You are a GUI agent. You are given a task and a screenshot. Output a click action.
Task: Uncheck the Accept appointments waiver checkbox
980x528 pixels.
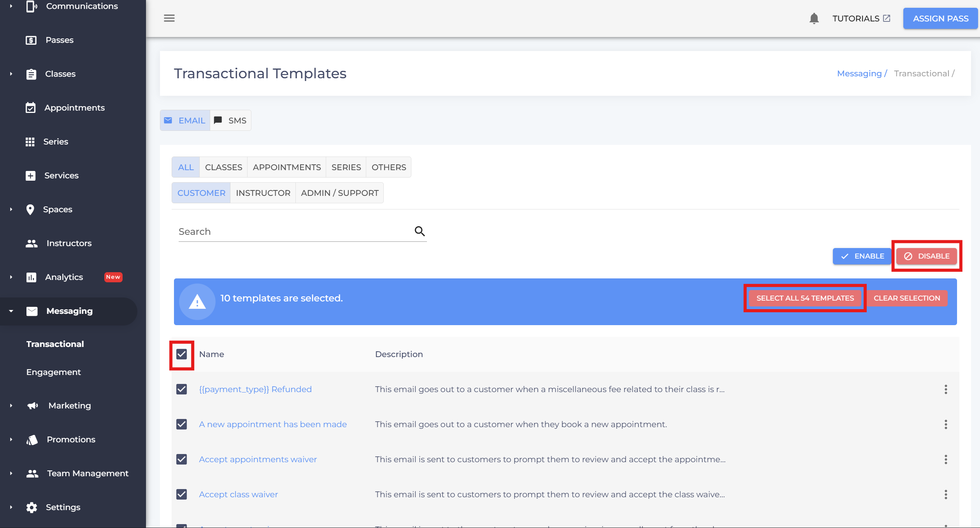point(181,459)
